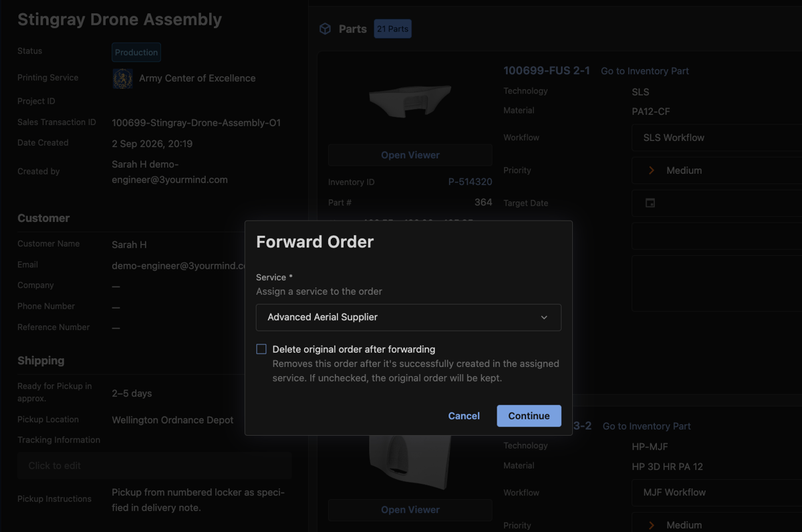Image resolution: width=802 pixels, height=532 pixels.
Task: Open Go to Inventory Part for 100699-FUS 2-1
Action: 645,71
